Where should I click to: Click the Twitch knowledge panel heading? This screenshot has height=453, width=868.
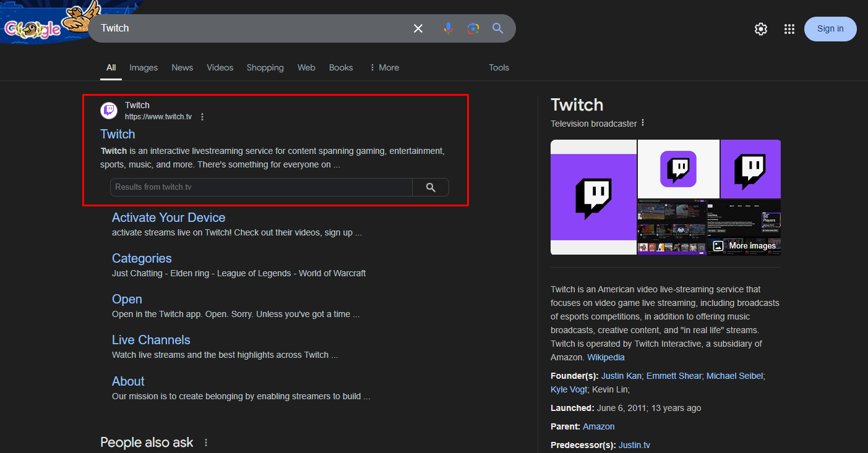[577, 105]
